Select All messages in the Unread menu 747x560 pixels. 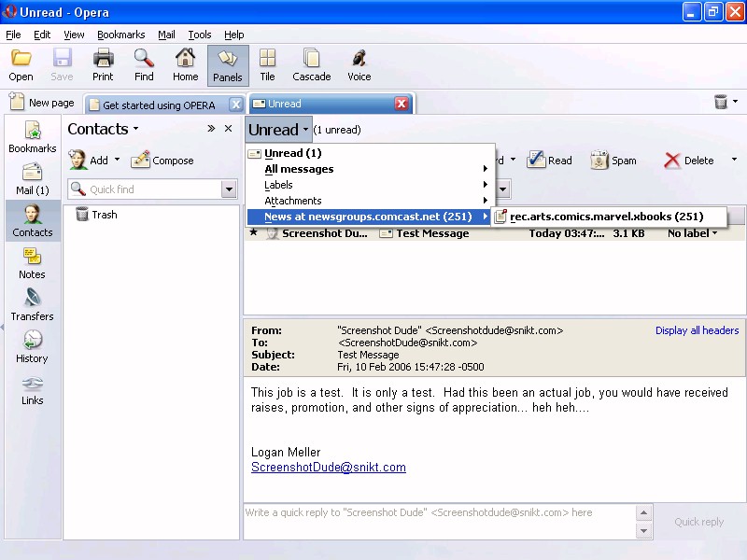pos(299,169)
